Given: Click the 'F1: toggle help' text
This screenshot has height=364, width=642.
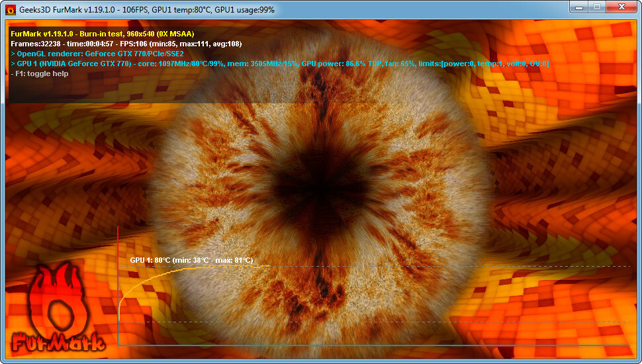Looking at the screenshot, I should [39, 73].
